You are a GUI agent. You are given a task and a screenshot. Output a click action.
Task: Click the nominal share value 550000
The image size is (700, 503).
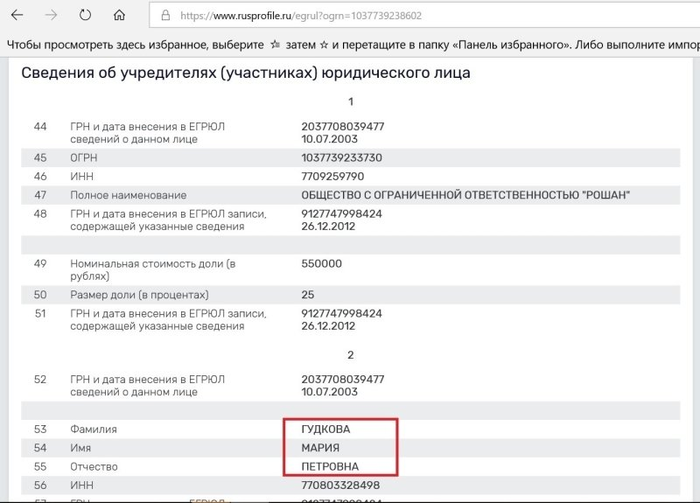click(321, 264)
